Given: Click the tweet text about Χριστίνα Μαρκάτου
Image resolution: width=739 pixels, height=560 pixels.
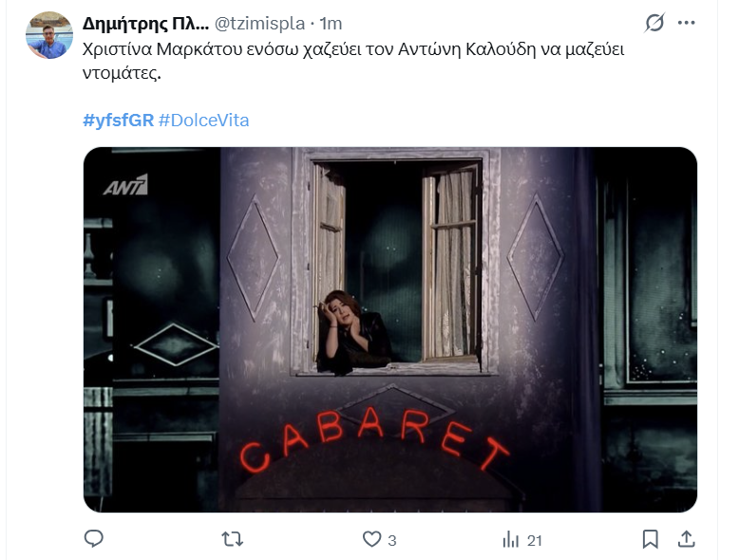Looking at the screenshot, I should [x=353, y=62].
